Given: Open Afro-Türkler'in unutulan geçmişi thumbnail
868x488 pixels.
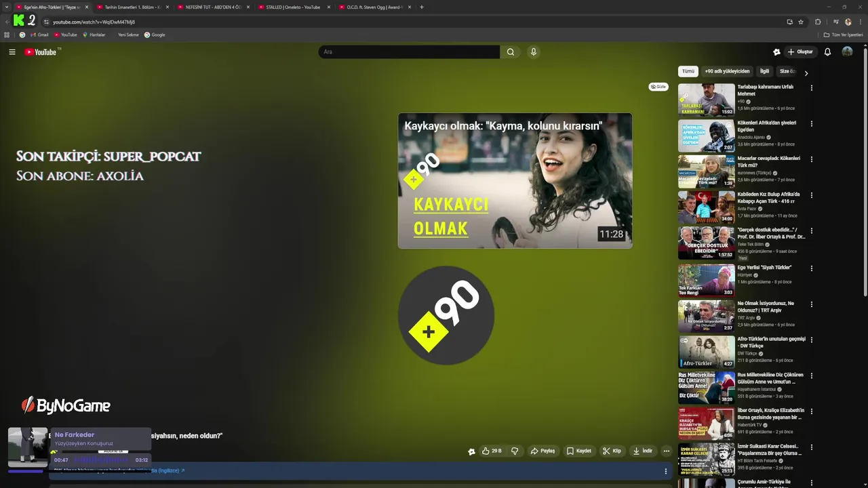Looking at the screenshot, I should pos(707,352).
